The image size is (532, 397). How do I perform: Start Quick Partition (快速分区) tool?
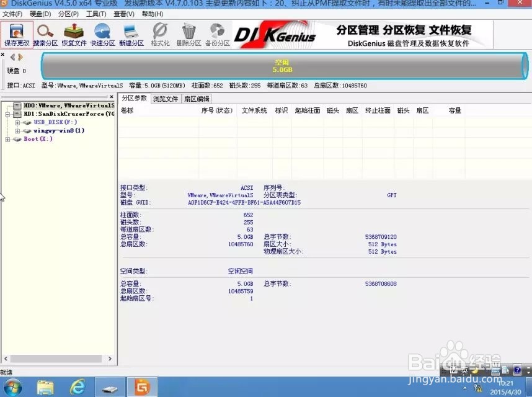tap(102, 35)
